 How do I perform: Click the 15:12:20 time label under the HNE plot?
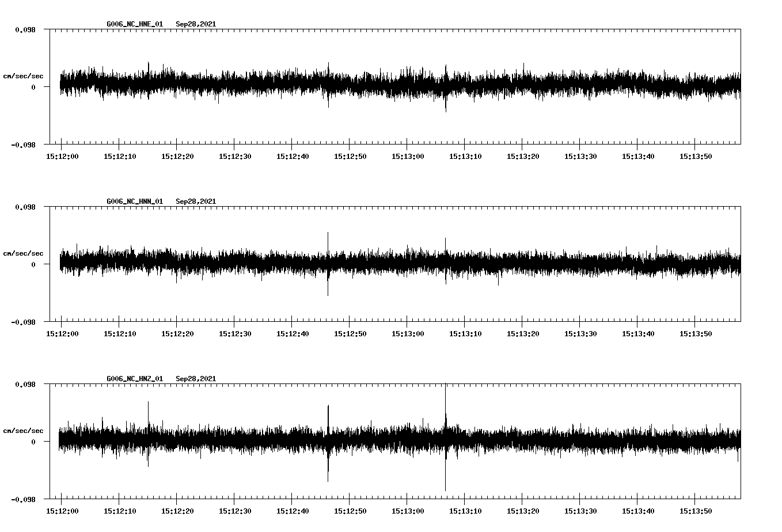pos(177,156)
